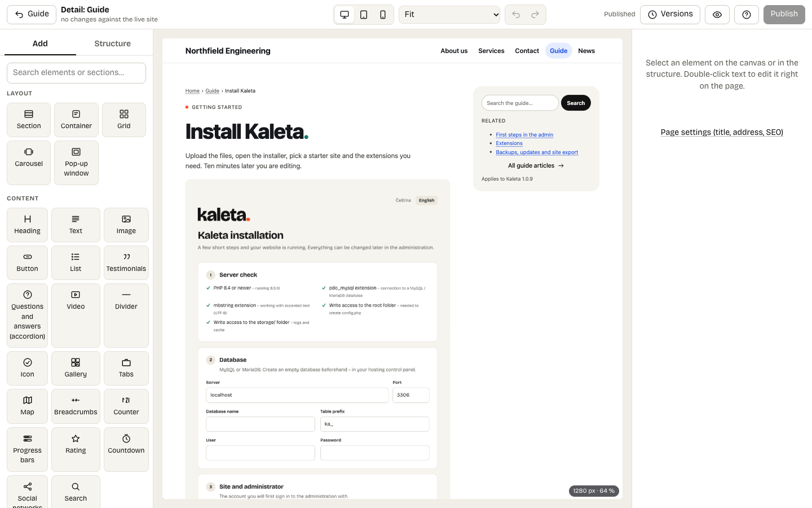Open the Fit zoom dropdown

449,15
